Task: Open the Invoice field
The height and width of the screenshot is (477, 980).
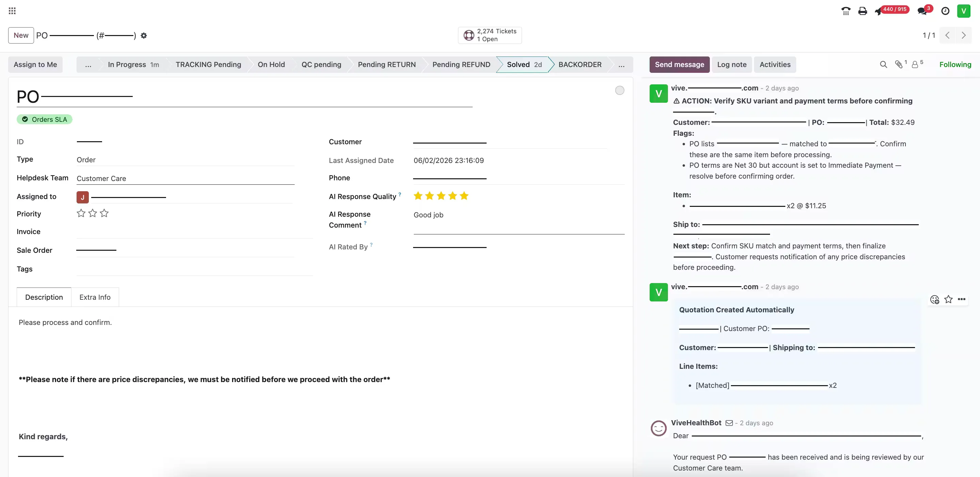Action: (x=194, y=232)
